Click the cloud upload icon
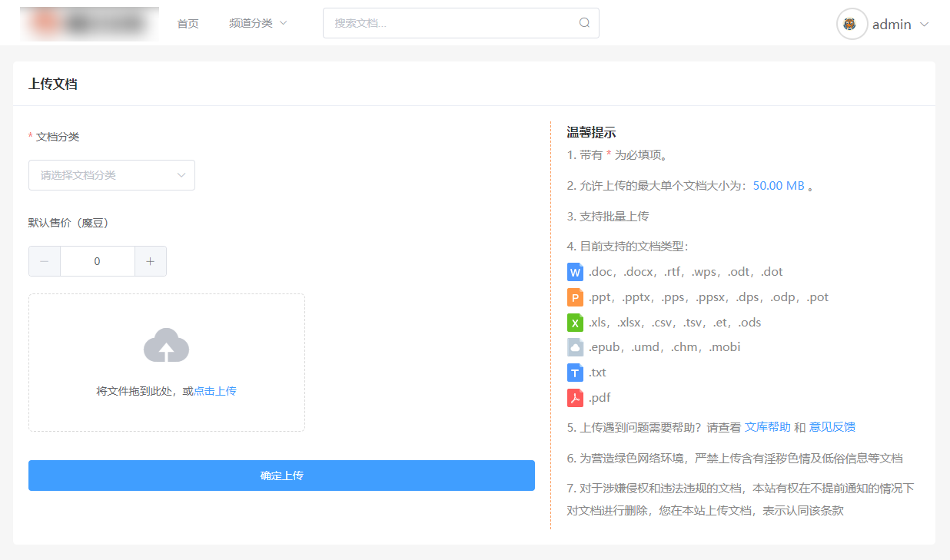 pyautogui.click(x=166, y=345)
